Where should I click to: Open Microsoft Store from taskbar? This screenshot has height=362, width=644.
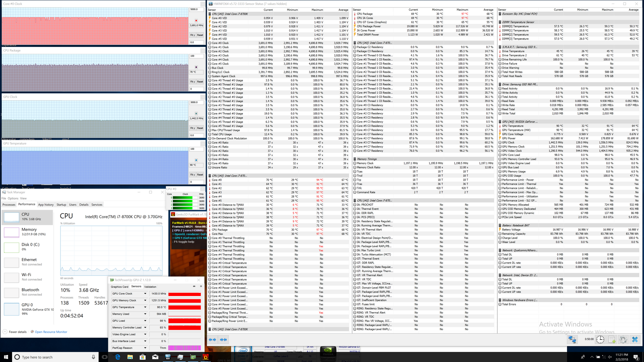pos(143,357)
